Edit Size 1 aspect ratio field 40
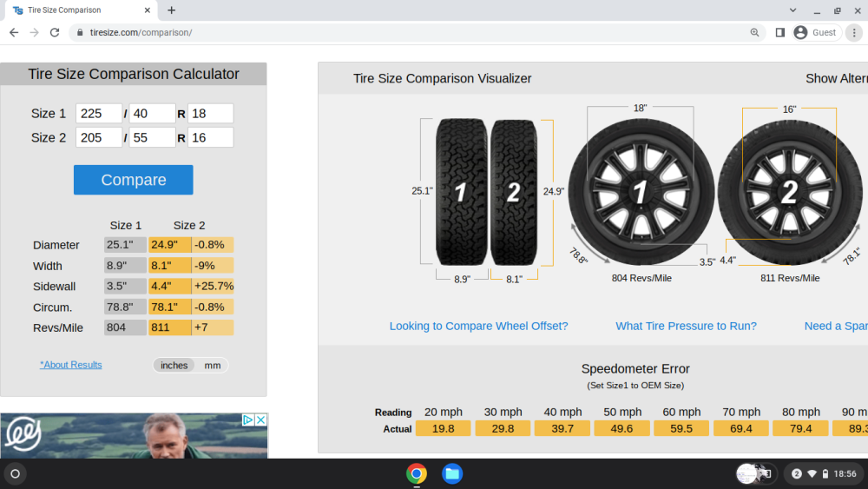The width and height of the screenshot is (868, 489). (152, 114)
